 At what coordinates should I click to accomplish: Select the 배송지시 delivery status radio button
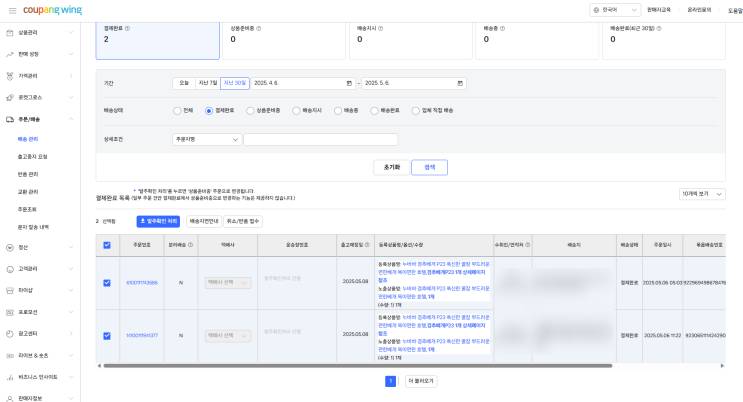296,110
